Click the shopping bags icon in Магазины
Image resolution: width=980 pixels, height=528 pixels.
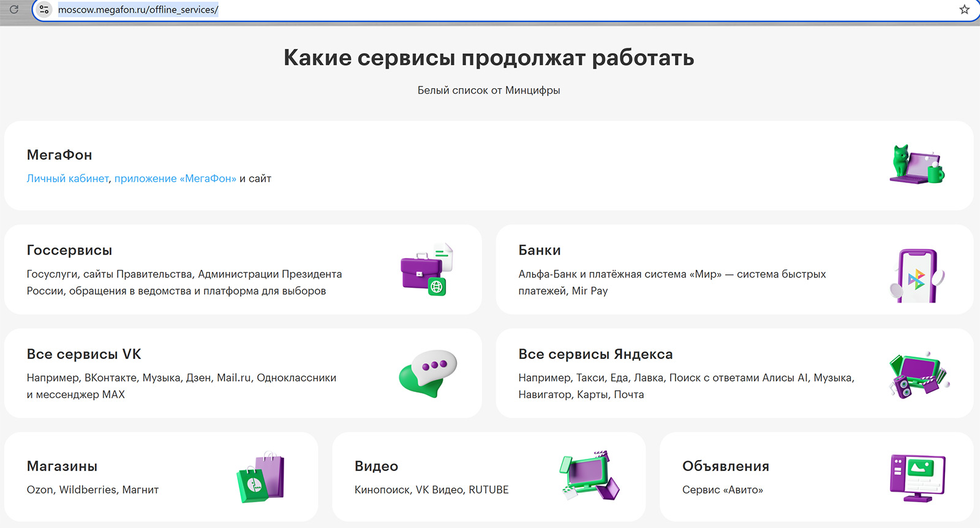pos(261,477)
